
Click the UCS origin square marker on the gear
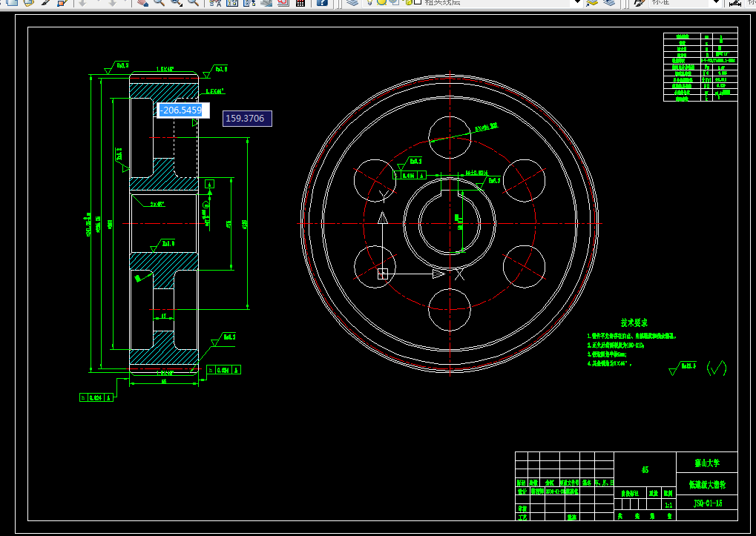click(383, 274)
